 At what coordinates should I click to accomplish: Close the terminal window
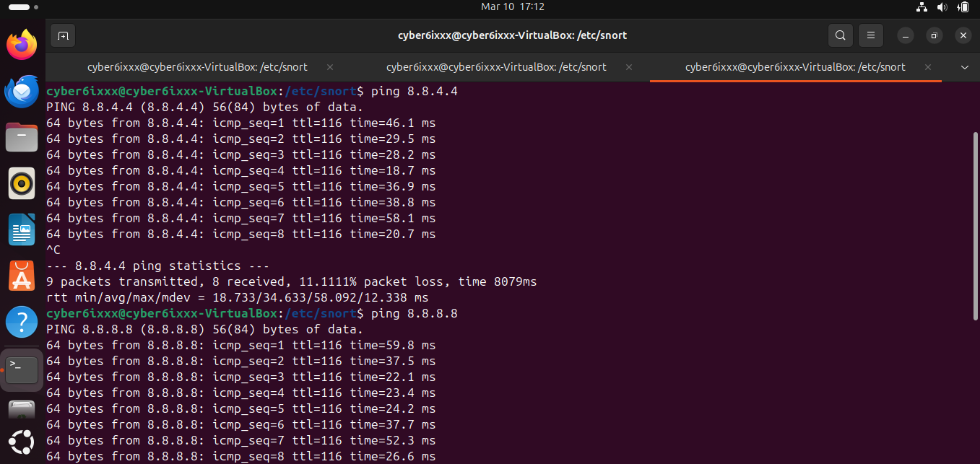click(x=962, y=35)
